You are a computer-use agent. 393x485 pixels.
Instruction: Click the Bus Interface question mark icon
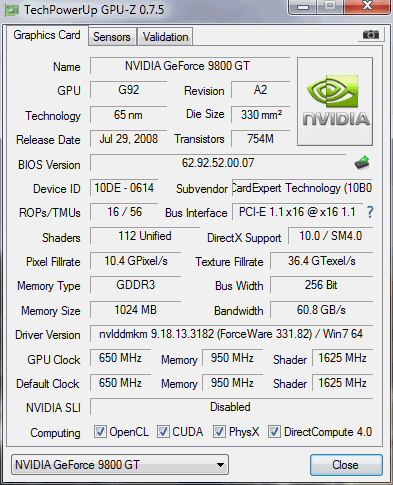[370, 212]
